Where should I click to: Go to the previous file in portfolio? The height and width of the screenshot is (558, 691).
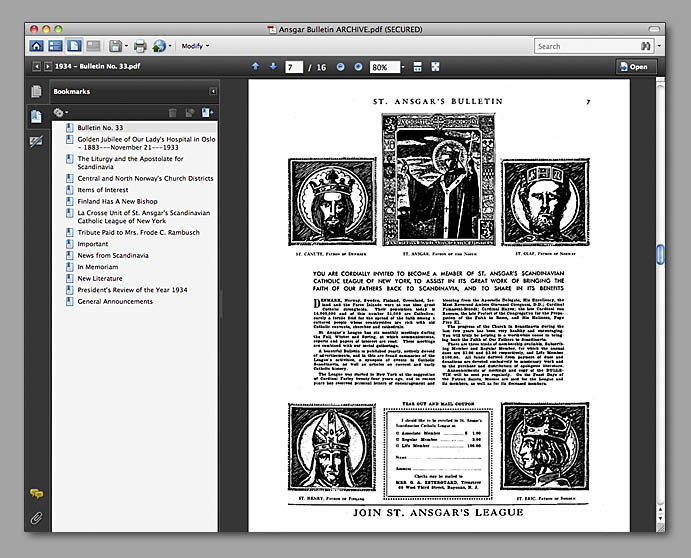coord(37,67)
